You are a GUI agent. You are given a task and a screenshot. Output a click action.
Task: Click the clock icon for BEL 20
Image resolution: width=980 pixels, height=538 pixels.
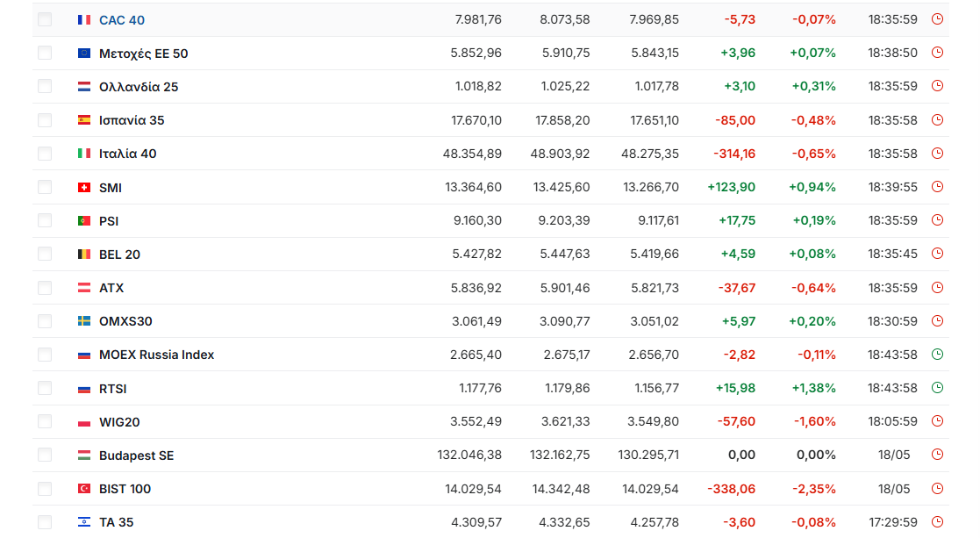click(x=937, y=254)
